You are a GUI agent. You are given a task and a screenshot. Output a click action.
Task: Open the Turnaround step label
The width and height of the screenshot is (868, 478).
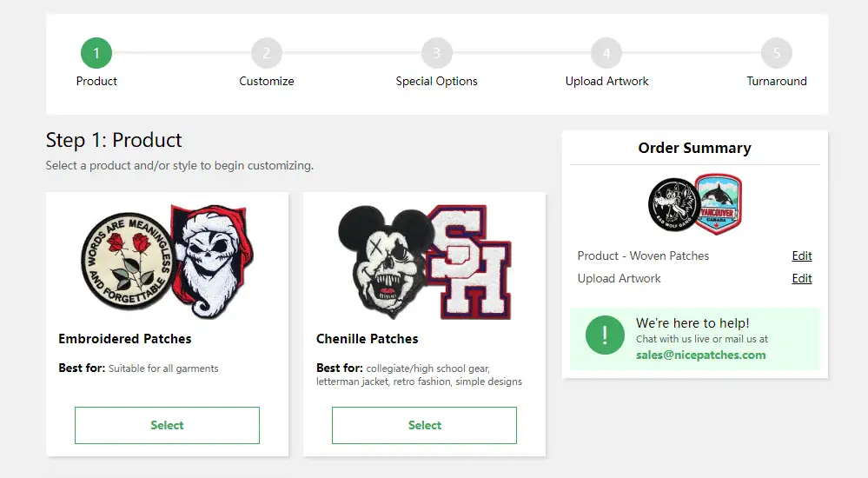[777, 81]
